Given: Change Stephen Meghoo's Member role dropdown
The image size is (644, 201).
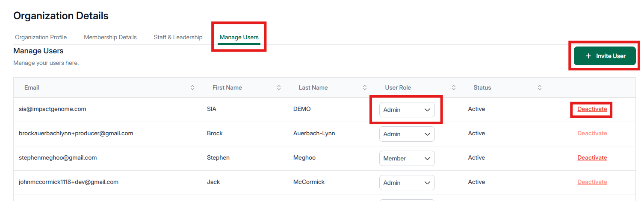Looking at the screenshot, I should coord(407,158).
